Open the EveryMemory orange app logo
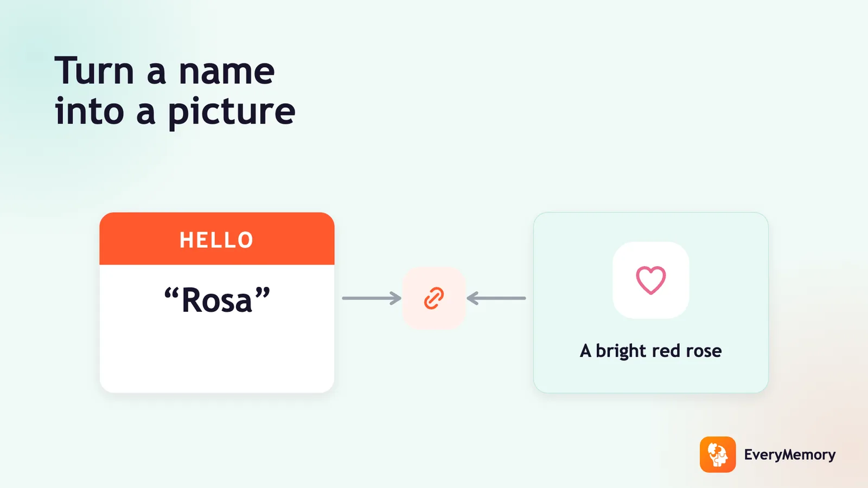This screenshot has width=868, height=488. tap(718, 454)
